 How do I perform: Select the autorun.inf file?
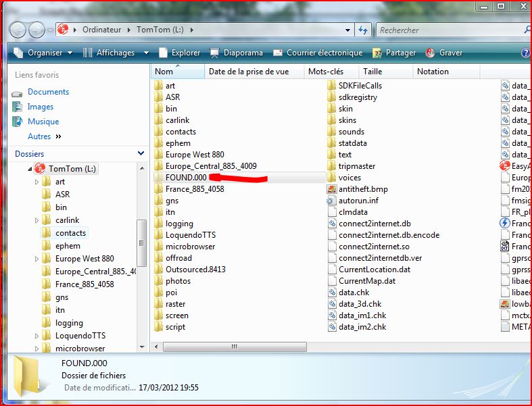pos(358,201)
